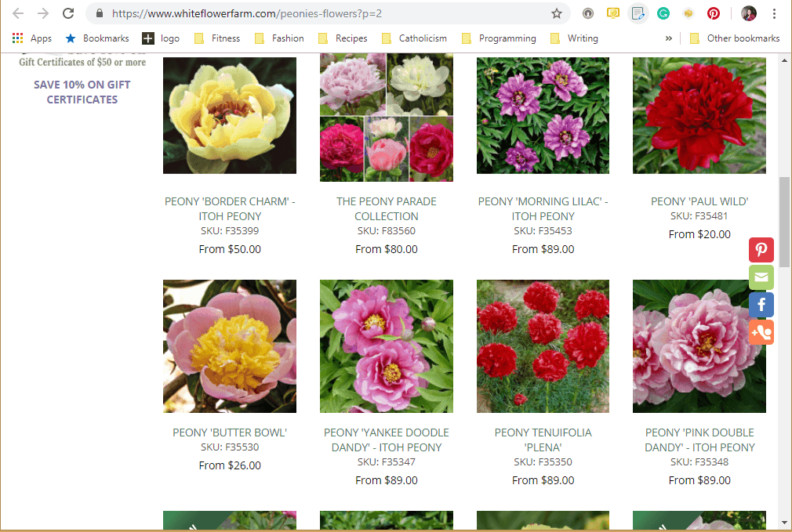View site information via the padlock icon
Screen dimensions: 792x532
[x=99, y=13]
